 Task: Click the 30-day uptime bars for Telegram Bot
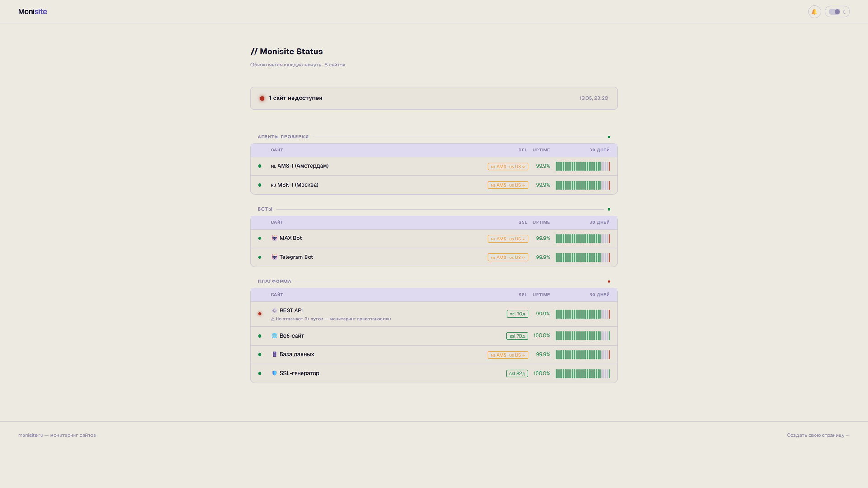(583, 258)
